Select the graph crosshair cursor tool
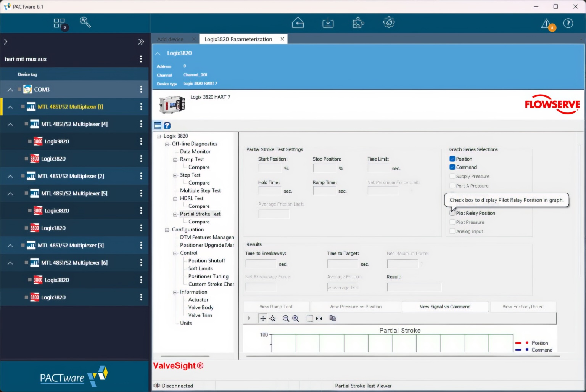This screenshot has width=586, height=392. click(263, 318)
